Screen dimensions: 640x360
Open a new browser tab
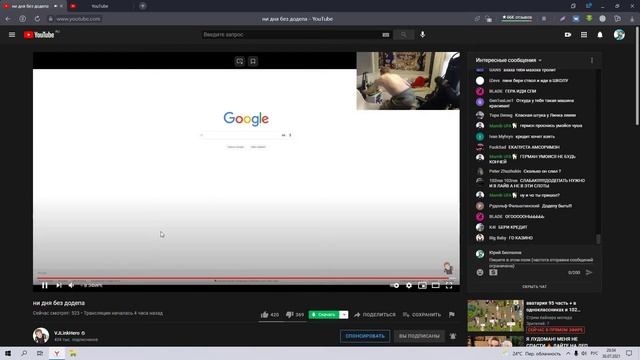[142, 6]
